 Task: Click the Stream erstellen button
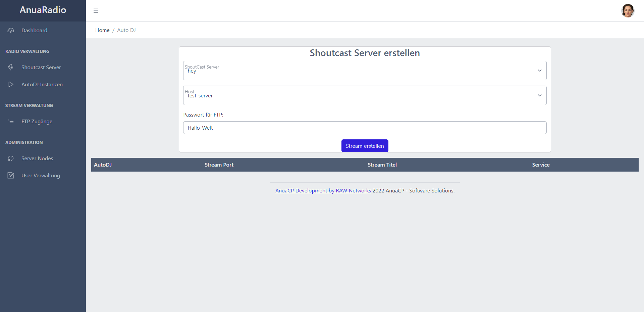[365, 146]
